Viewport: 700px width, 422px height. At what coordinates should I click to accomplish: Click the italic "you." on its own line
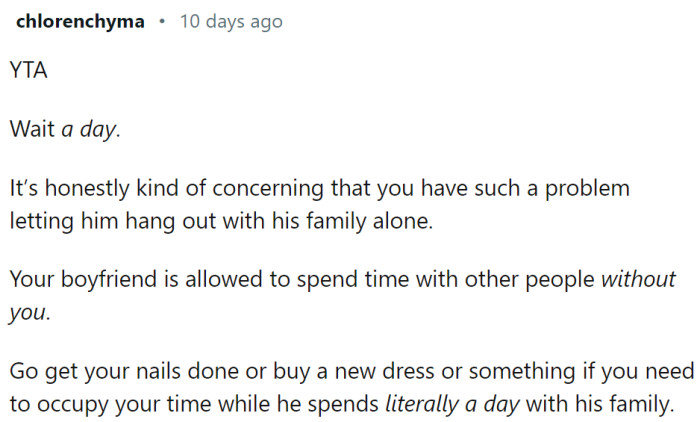28,311
